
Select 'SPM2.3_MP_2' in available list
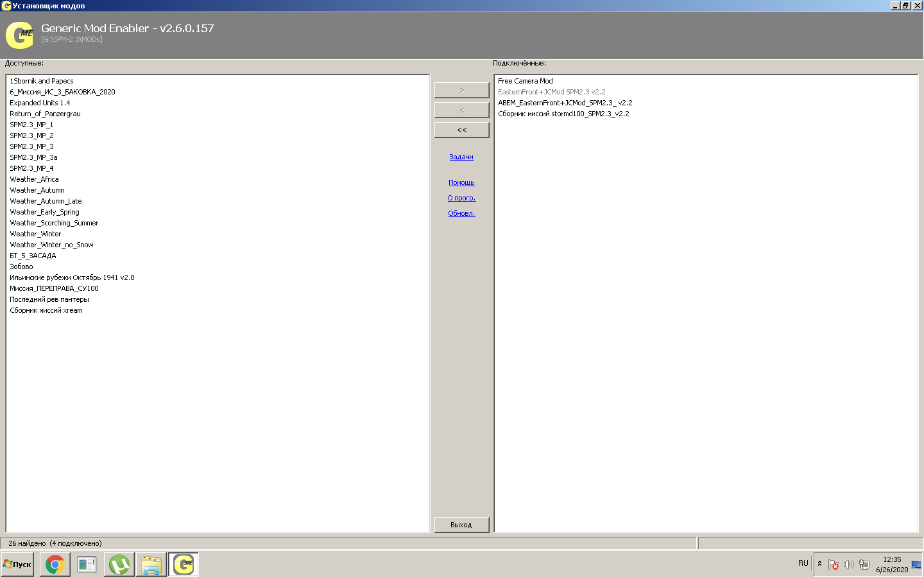point(31,136)
